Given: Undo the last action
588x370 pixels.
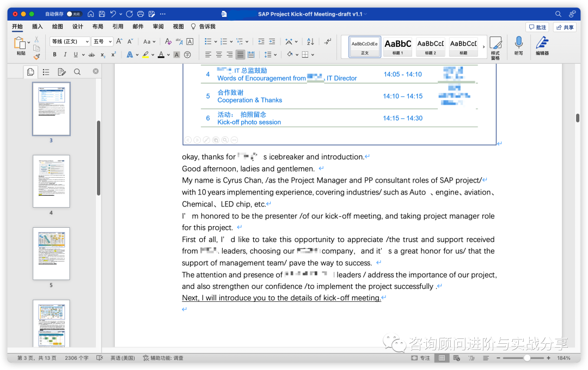Looking at the screenshot, I should (x=113, y=14).
